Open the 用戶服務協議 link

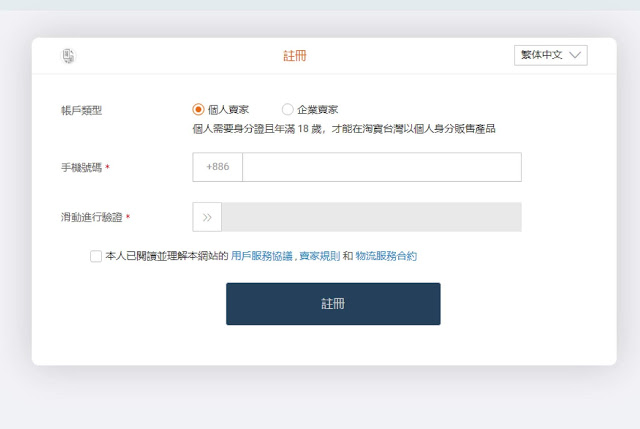[x=262, y=256]
